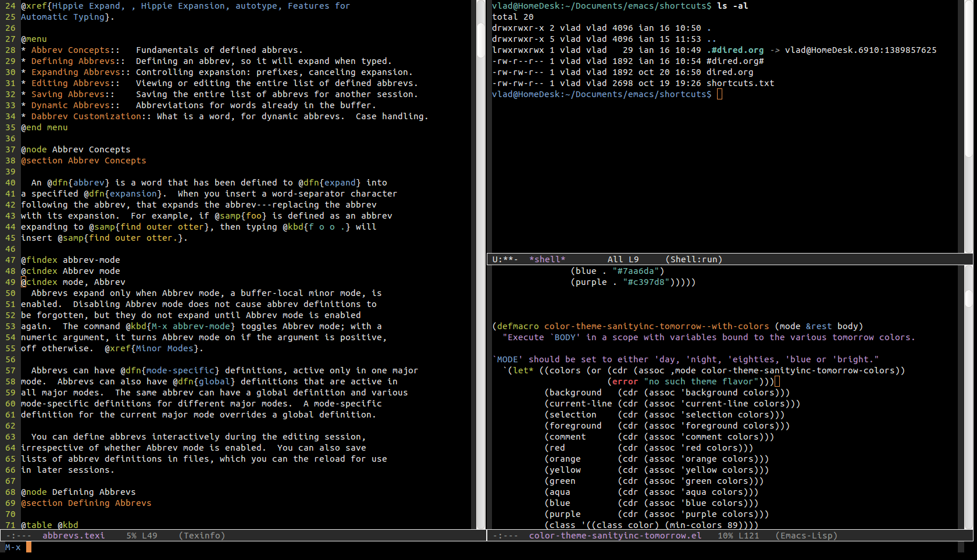Click the 'ls -al' command in the shell
Screen dimensions: 977x560
point(732,6)
